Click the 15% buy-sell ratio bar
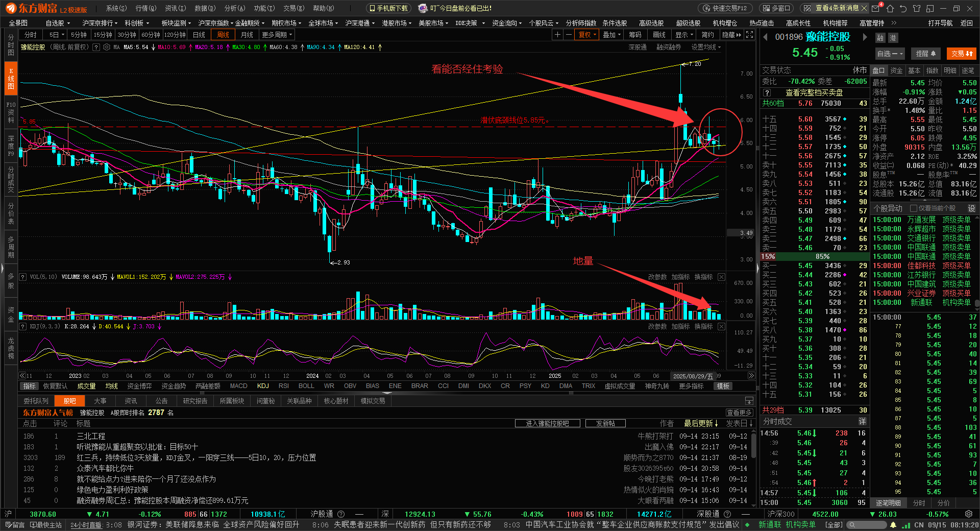 tap(768, 256)
